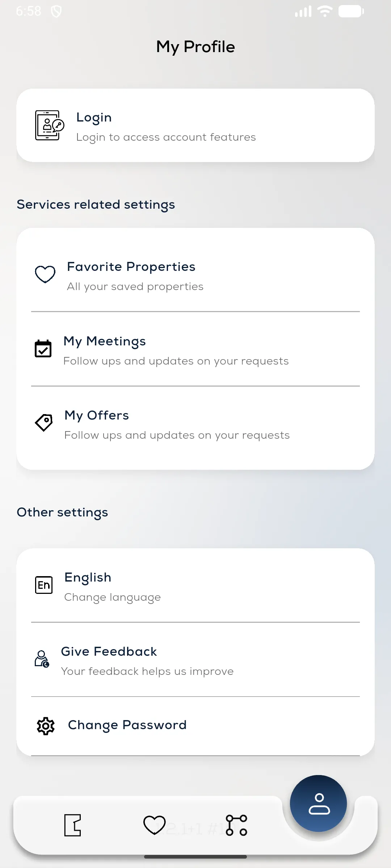
Task: Open the profile tab in bottom bar
Action: 319,804
